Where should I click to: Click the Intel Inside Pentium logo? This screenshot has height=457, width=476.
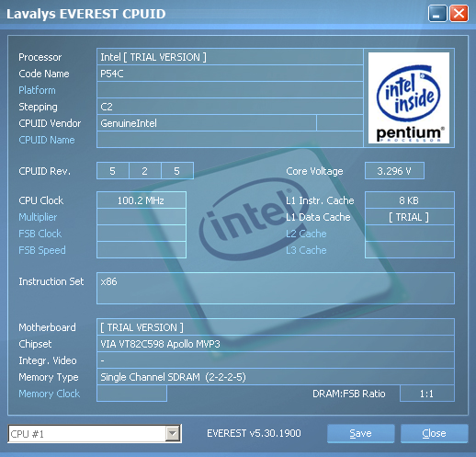click(409, 97)
